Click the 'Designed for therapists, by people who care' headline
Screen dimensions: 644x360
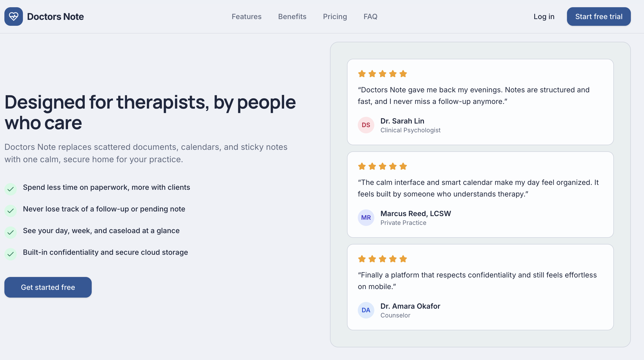point(150,112)
